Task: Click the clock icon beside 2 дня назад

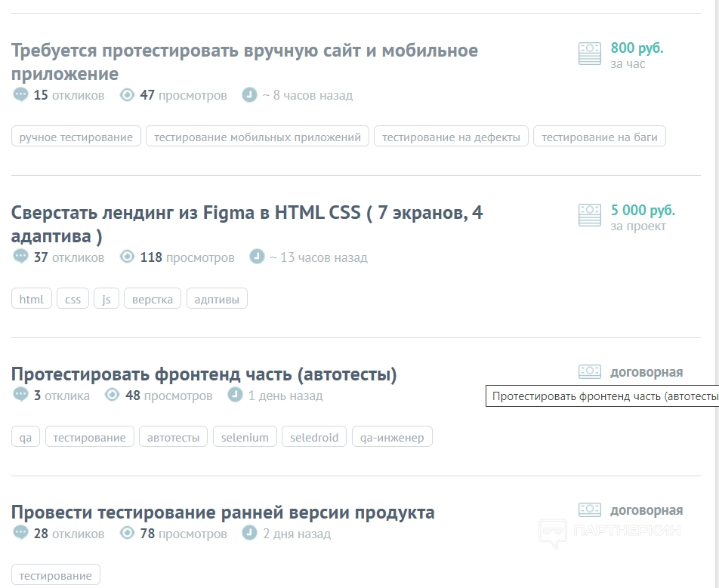Action: 249,534
